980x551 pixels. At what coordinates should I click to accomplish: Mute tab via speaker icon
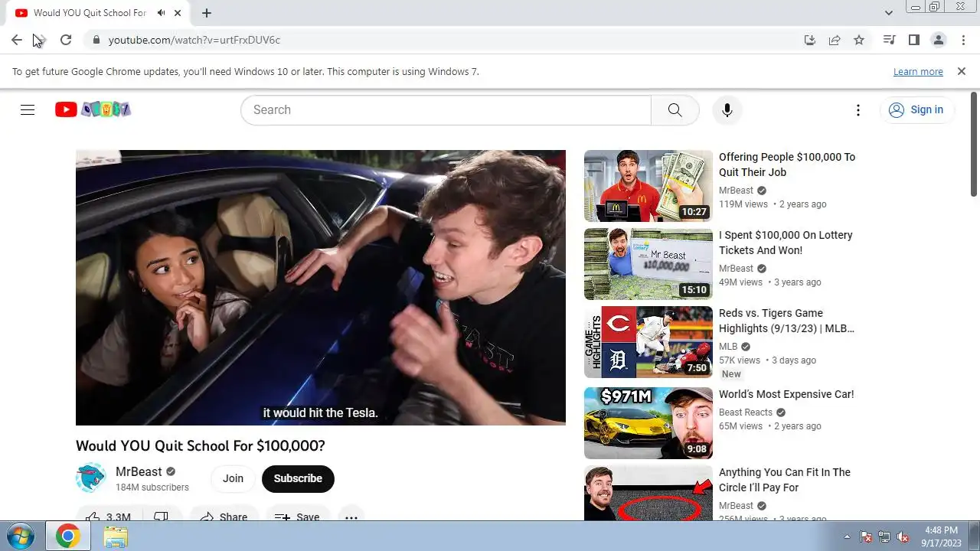[162, 13]
